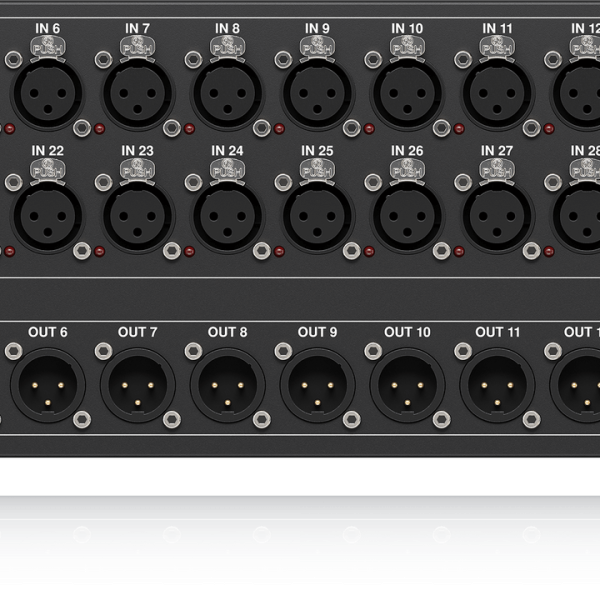Click the IN 6 XLR input socket
The image size is (600, 600).
click(48, 94)
